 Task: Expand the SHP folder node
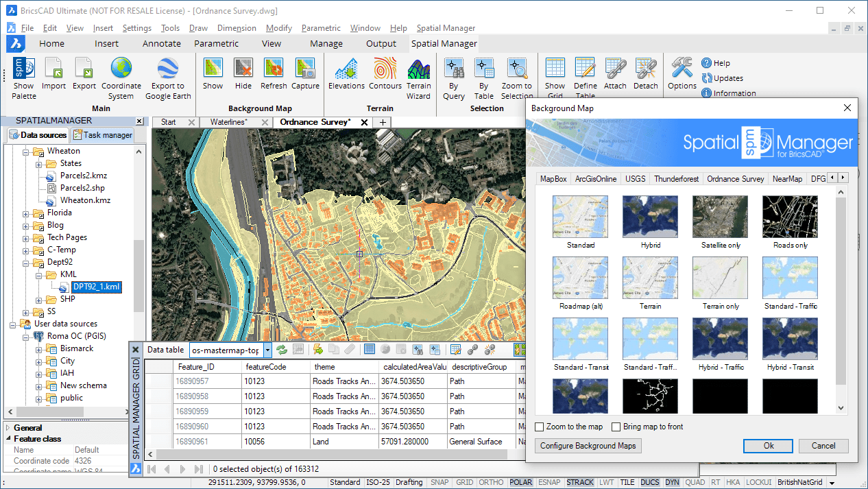[x=39, y=299]
